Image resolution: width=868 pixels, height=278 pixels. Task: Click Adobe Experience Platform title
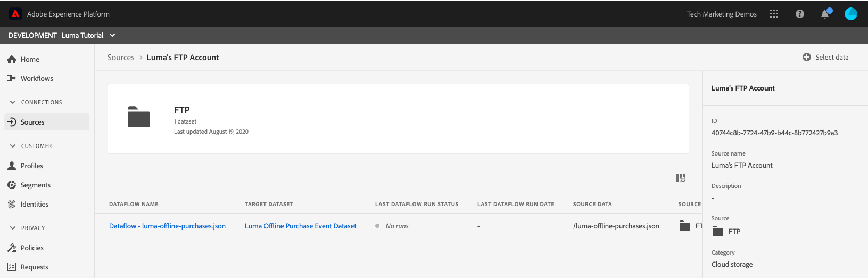(x=68, y=14)
